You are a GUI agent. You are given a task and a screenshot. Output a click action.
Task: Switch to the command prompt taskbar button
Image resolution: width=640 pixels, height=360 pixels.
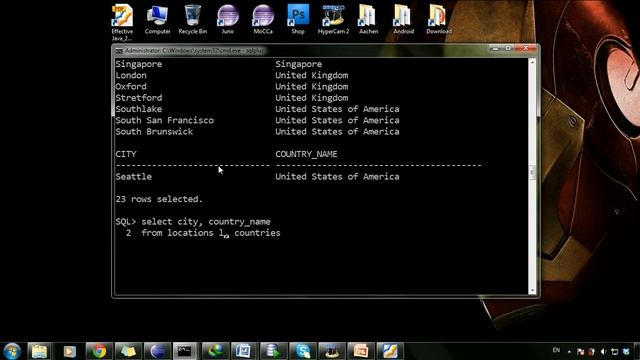pos(185,351)
